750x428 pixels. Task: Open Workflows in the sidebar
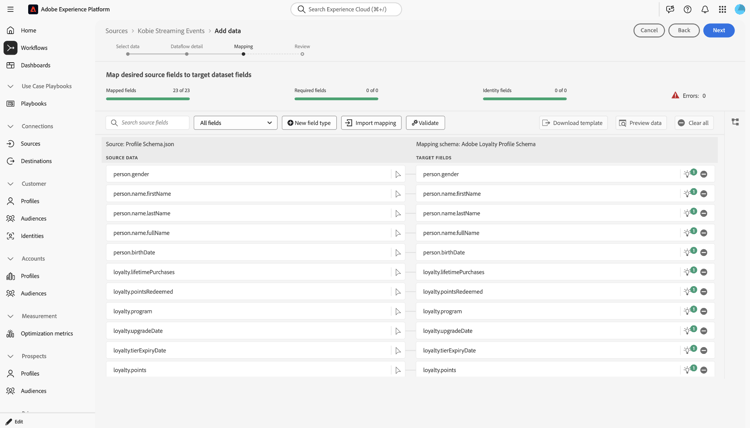33,48
